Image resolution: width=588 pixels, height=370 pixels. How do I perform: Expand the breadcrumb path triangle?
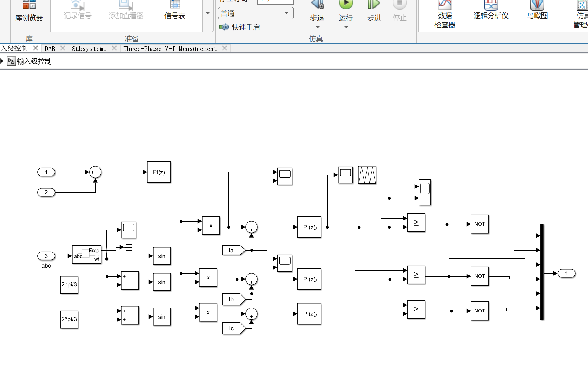pyautogui.click(x=2, y=61)
